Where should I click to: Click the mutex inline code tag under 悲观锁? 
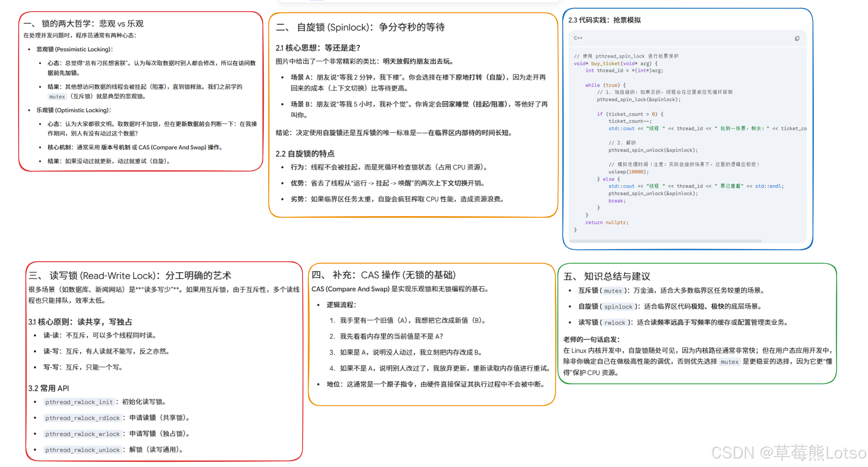57,97
